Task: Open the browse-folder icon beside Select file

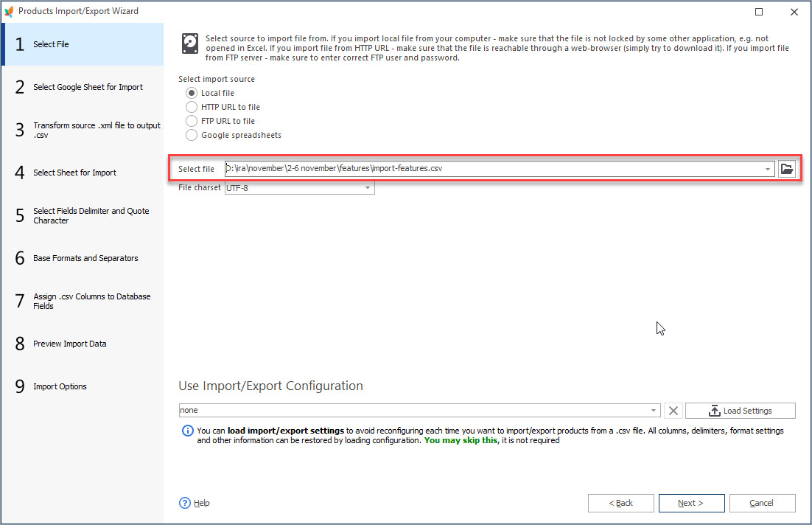Action: tap(787, 168)
